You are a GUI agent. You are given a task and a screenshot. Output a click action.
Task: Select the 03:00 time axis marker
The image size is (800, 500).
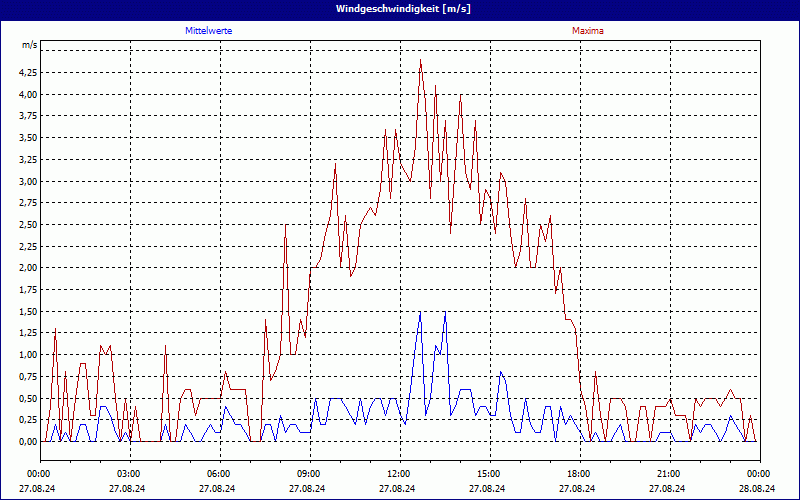pos(129,474)
